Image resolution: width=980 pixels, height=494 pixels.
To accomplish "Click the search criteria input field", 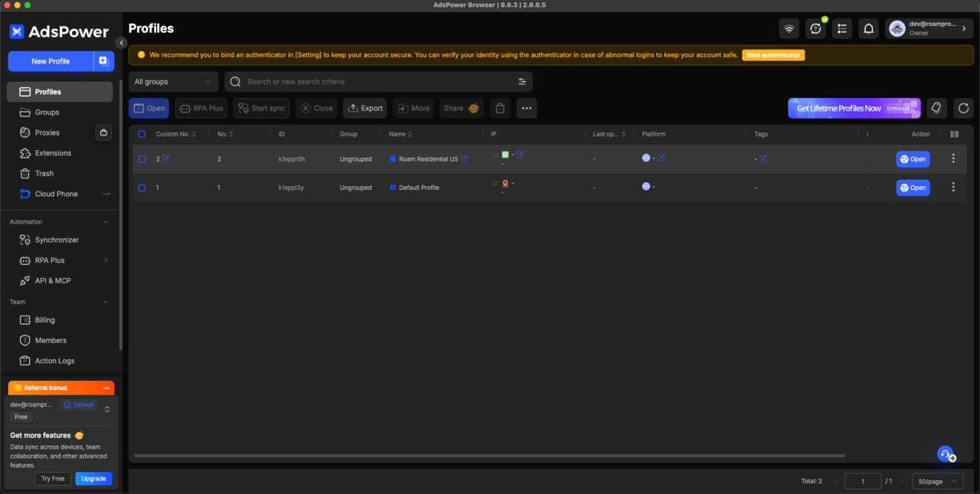I will [x=378, y=82].
